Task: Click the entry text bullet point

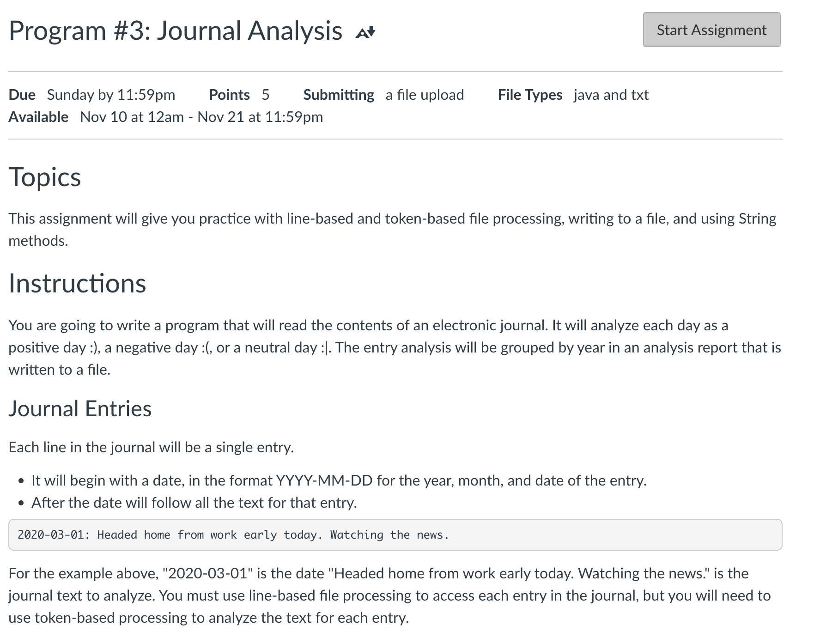Action: click(194, 502)
